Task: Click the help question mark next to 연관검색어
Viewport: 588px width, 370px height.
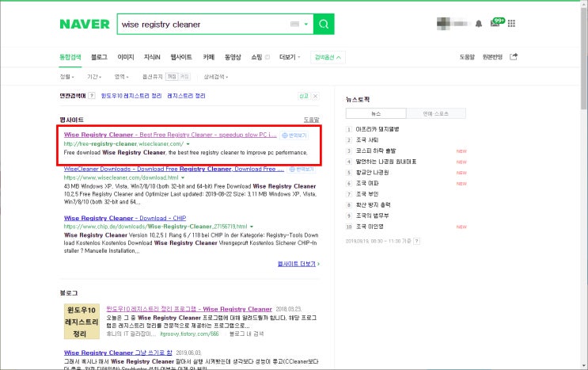Action: click(x=92, y=96)
